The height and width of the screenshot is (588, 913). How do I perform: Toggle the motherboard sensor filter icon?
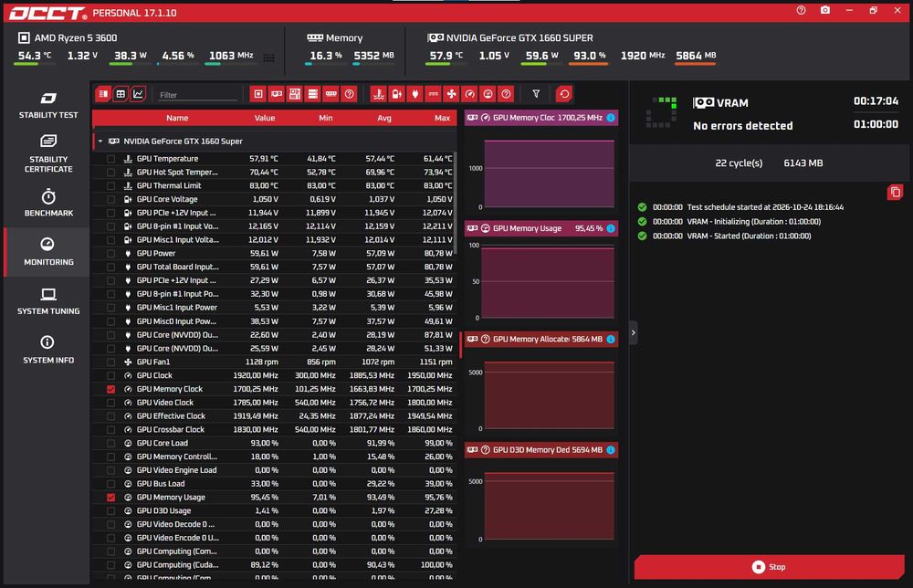click(x=295, y=94)
